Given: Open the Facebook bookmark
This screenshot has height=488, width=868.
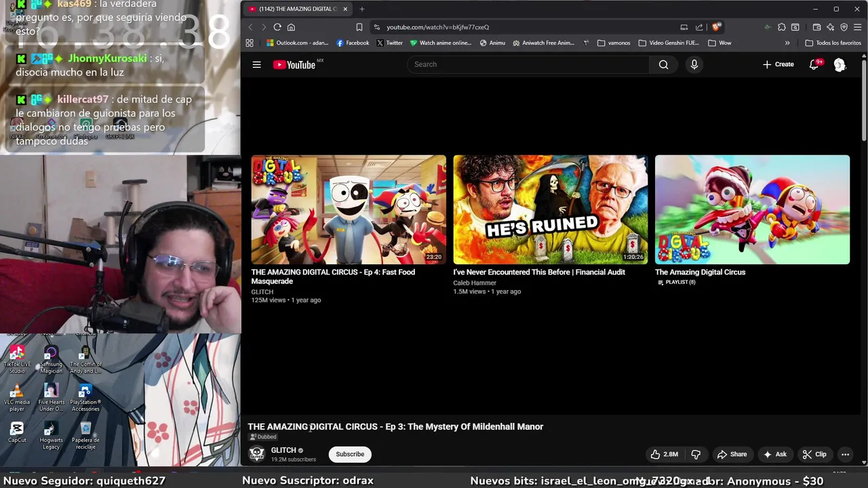Looking at the screenshot, I should pyautogui.click(x=353, y=43).
